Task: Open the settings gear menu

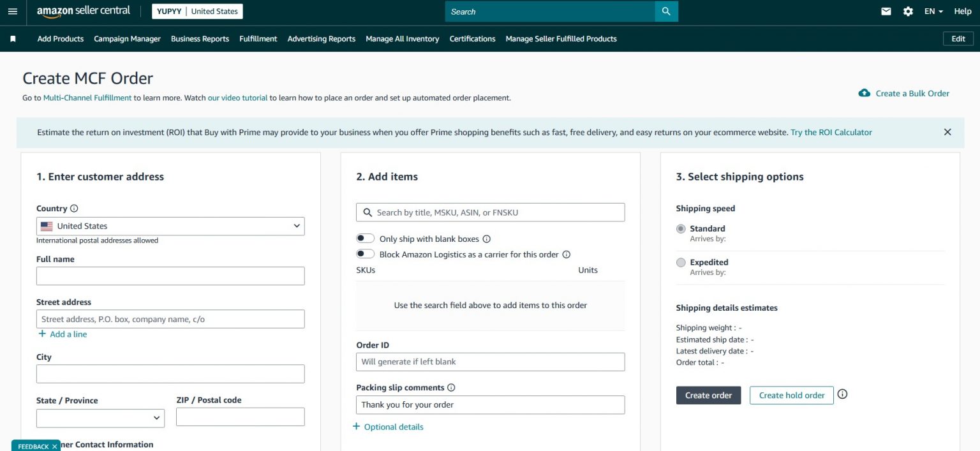Action: [908, 11]
